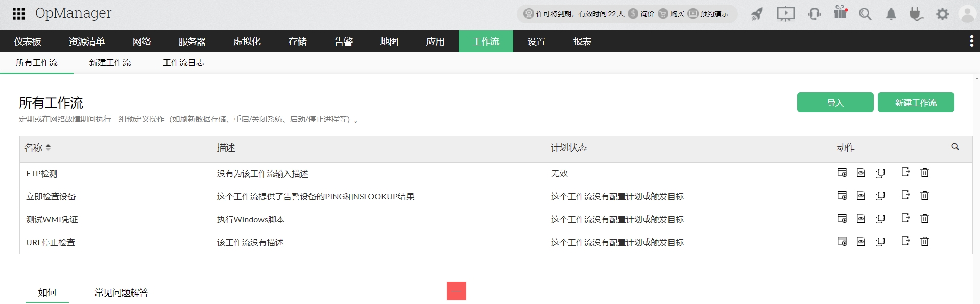Open the gift box what's-new icon
980x304 pixels.
[x=840, y=12]
